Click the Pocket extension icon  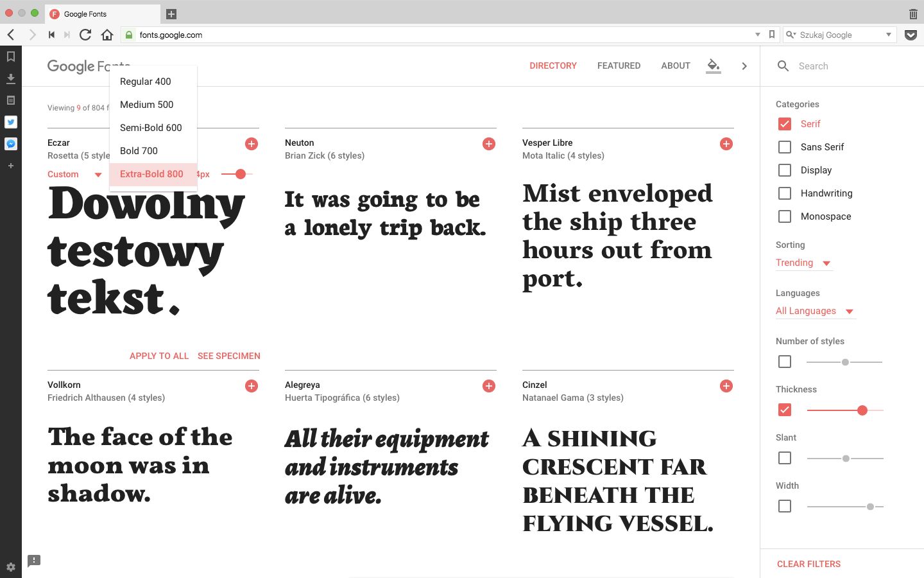coord(911,35)
